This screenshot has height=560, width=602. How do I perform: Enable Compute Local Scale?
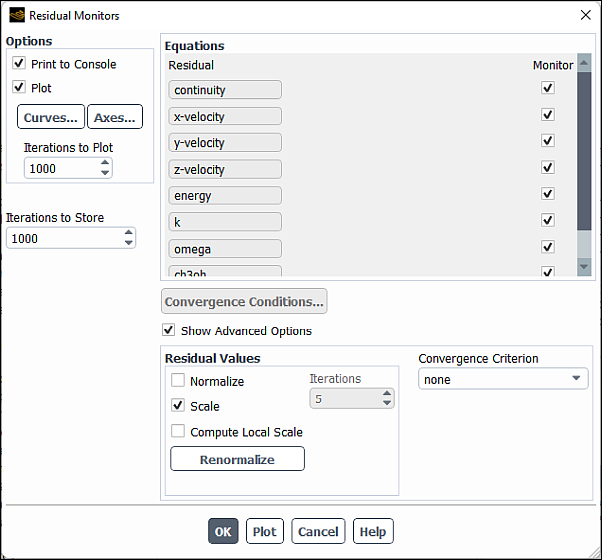point(178,432)
